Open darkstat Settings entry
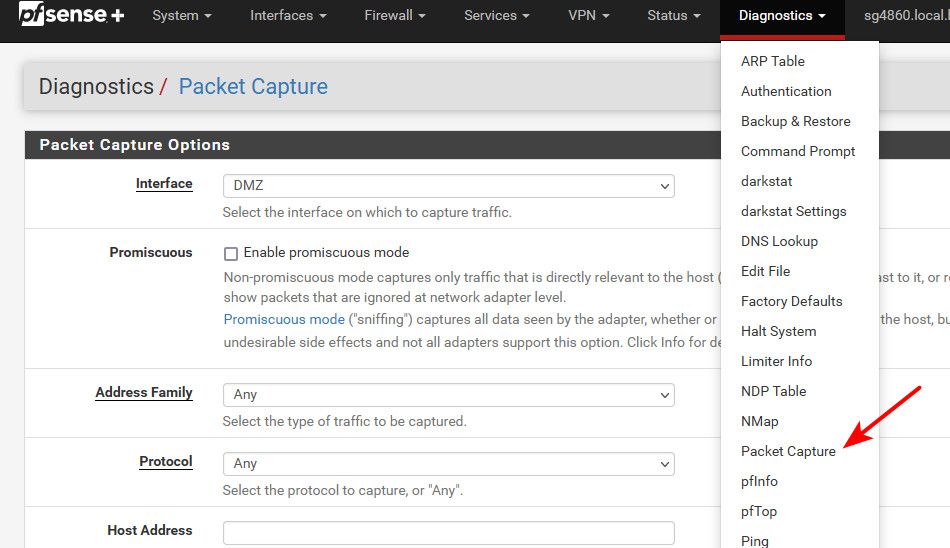This screenshot has width=950, height=548. (x=793, y=212)
